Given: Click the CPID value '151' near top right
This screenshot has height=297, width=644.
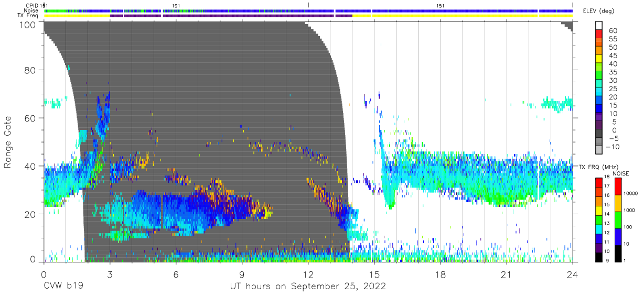Looking at the screenshot, I should pos(440,5).
